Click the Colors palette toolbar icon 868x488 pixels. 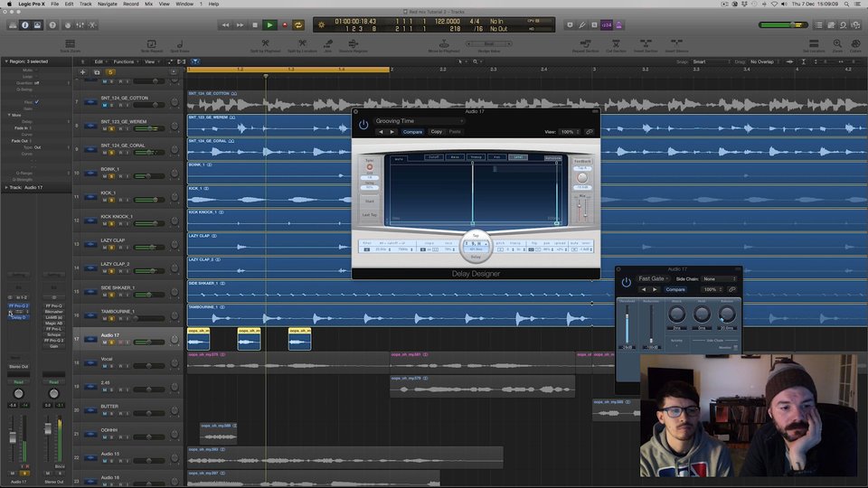point(855,43)
